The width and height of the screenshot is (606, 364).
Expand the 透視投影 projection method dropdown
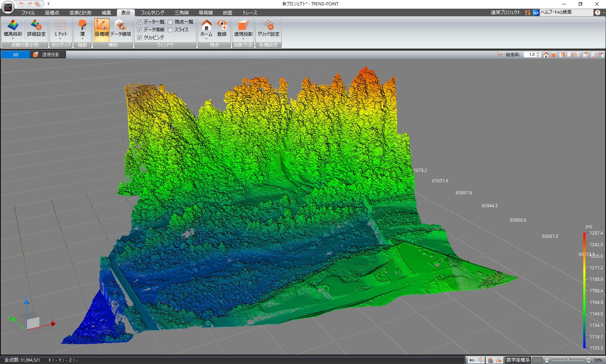(243, 39)
